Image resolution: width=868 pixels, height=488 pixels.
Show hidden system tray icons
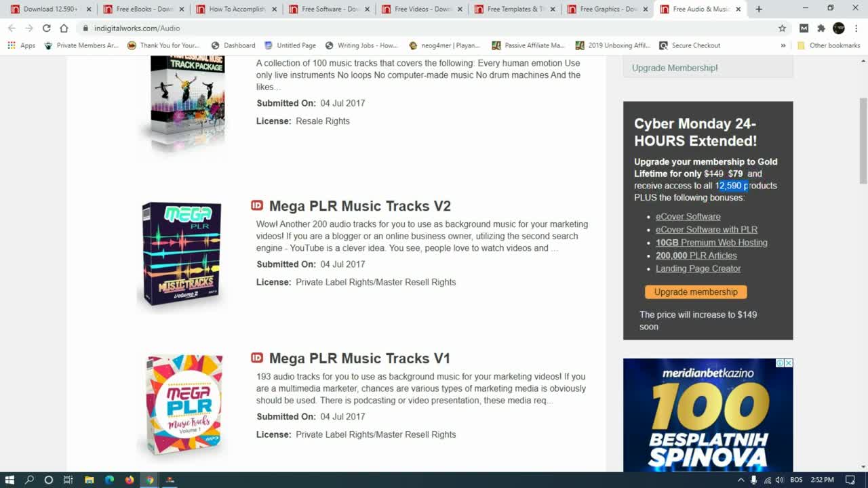coord(741,480)
